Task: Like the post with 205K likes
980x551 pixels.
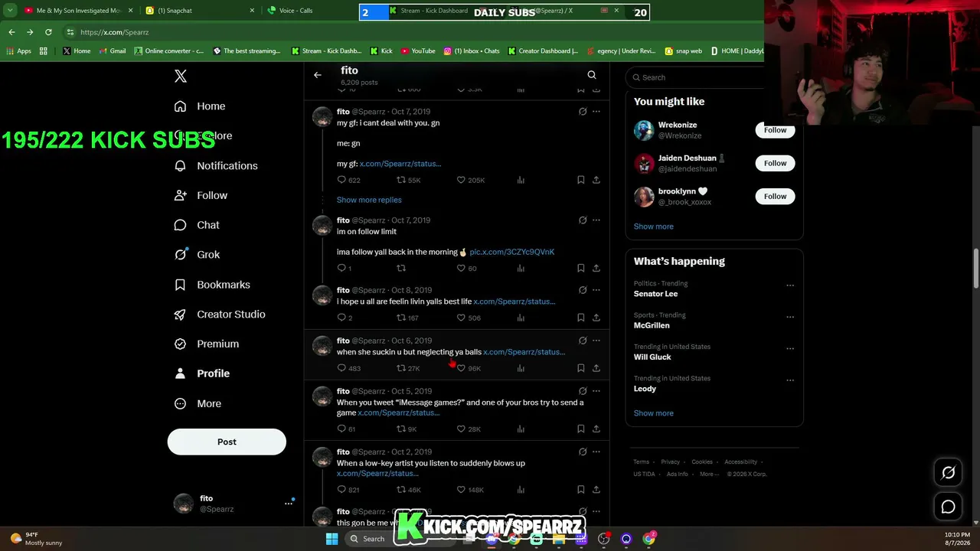Action: pyautogui.click(x=461, y=180)
